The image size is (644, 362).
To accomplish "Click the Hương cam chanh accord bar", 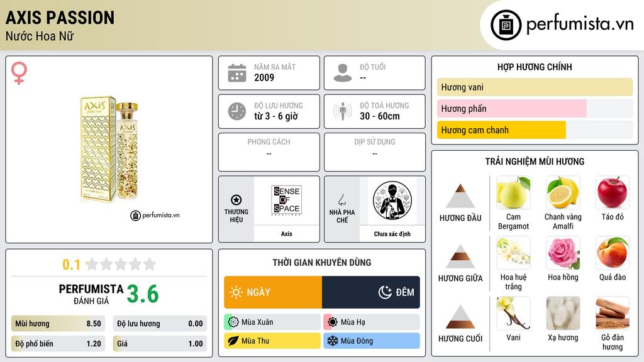I will tap(535, 130).
